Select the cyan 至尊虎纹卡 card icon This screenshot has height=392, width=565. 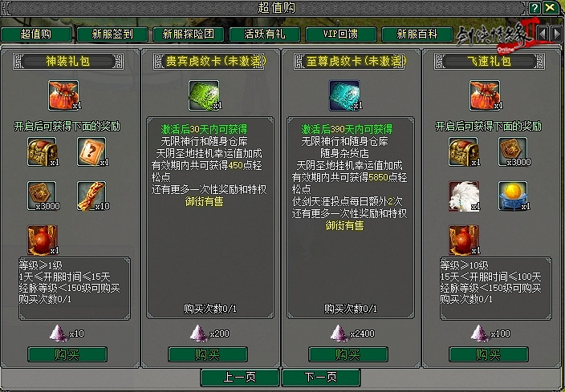[x=344, y=95]
